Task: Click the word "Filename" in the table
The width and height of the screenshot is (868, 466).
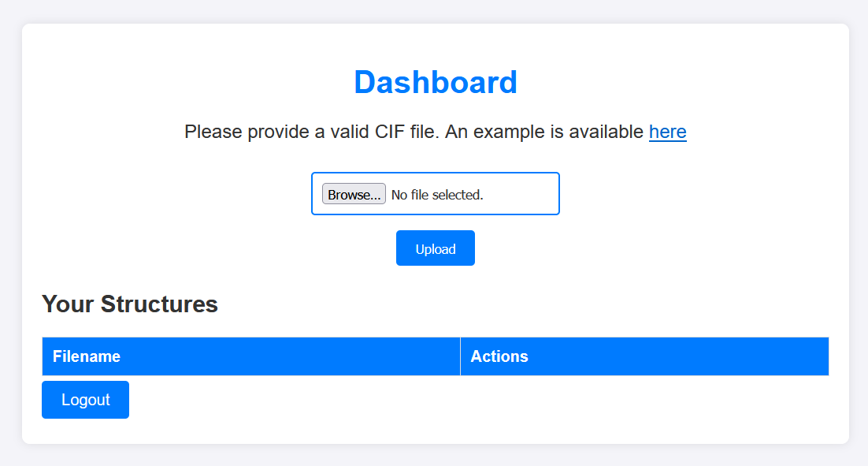Action: pyautogui.click(x=87, y=356)
